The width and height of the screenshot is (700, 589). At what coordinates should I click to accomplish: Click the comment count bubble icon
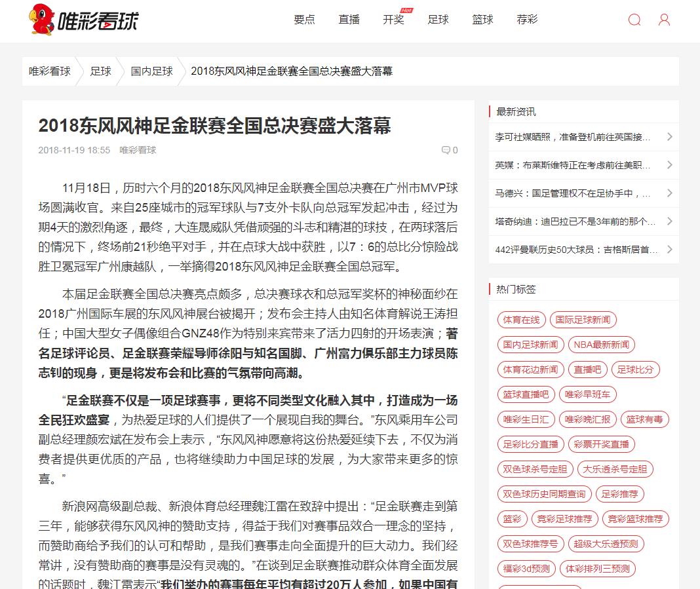[x=446, y=150]
